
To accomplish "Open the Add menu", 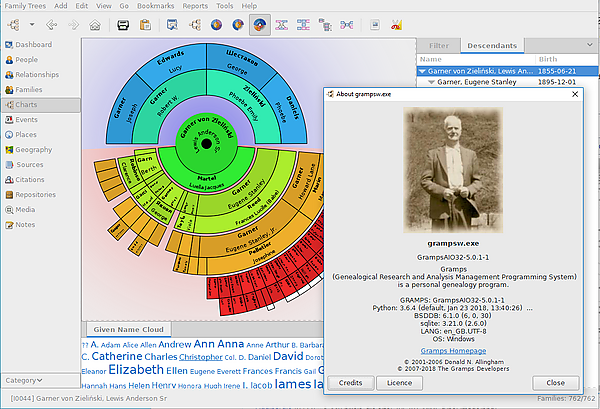I will [60, 6].
